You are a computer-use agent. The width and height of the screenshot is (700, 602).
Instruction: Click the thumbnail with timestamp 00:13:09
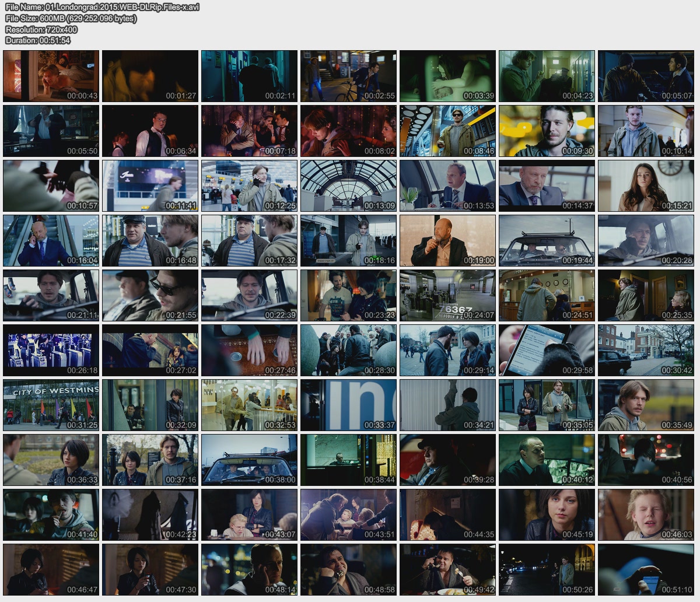tap(348, 185)
